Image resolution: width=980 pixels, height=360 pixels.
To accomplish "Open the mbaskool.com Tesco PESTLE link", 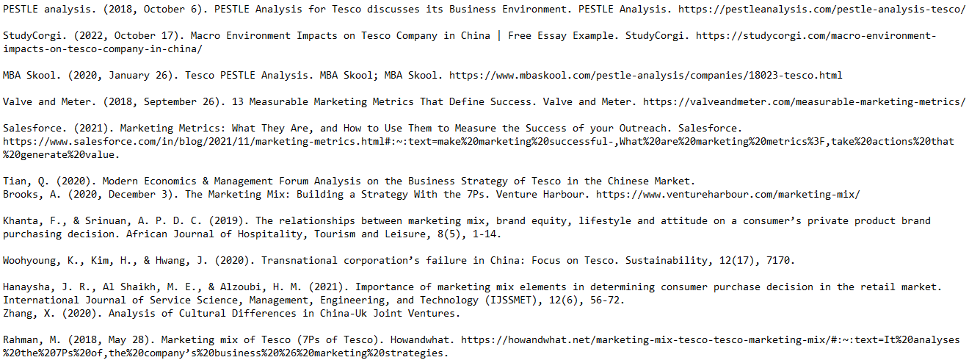I will 645,76.
